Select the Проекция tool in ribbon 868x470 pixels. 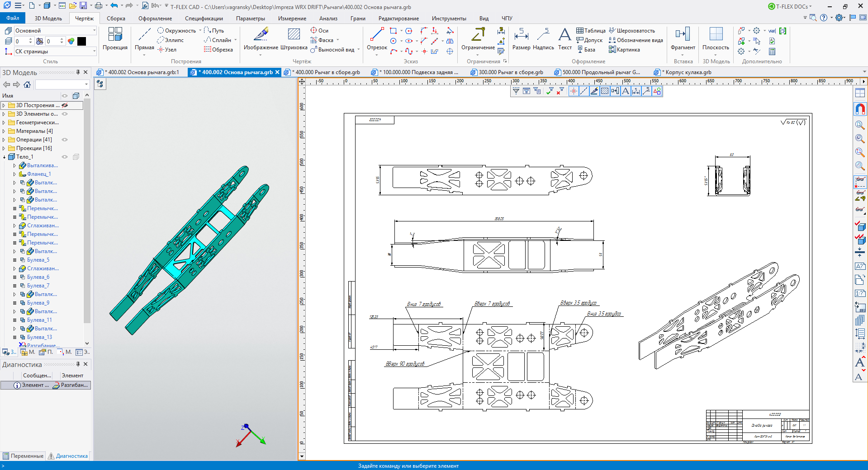(115, 38)
